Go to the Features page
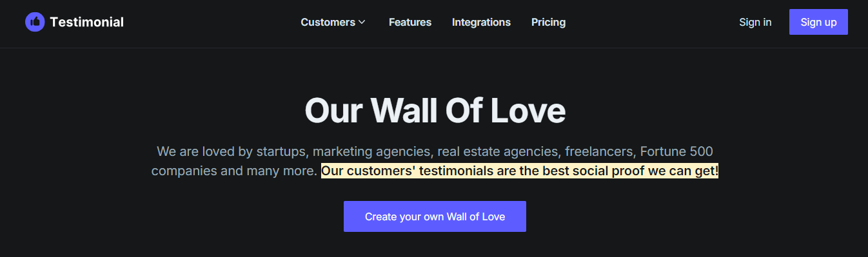This screenshot has width=868, height=257. pyautogui.click(x=410, y=22)
